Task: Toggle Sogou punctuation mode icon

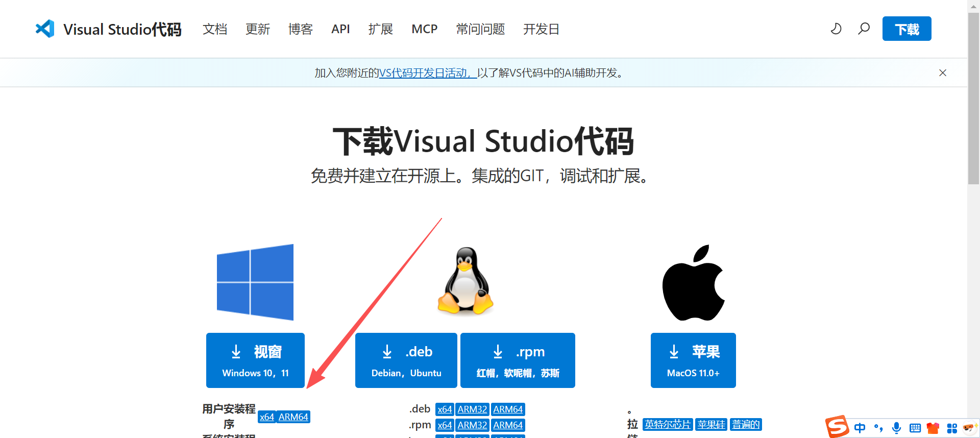Action: click(878, 428)
